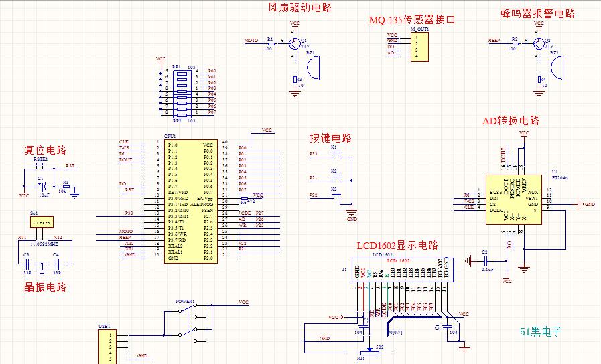Select push button K3 on the P22 line

(336, 195)
